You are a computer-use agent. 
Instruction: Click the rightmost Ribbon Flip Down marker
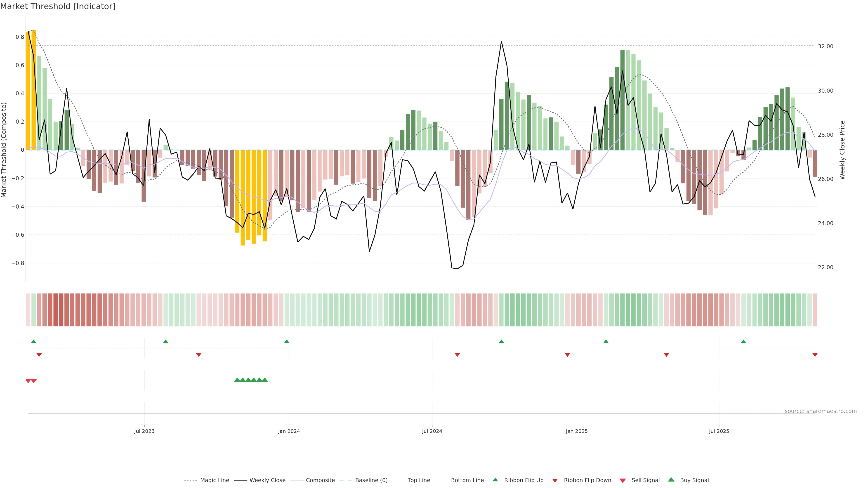coord(815,355)
